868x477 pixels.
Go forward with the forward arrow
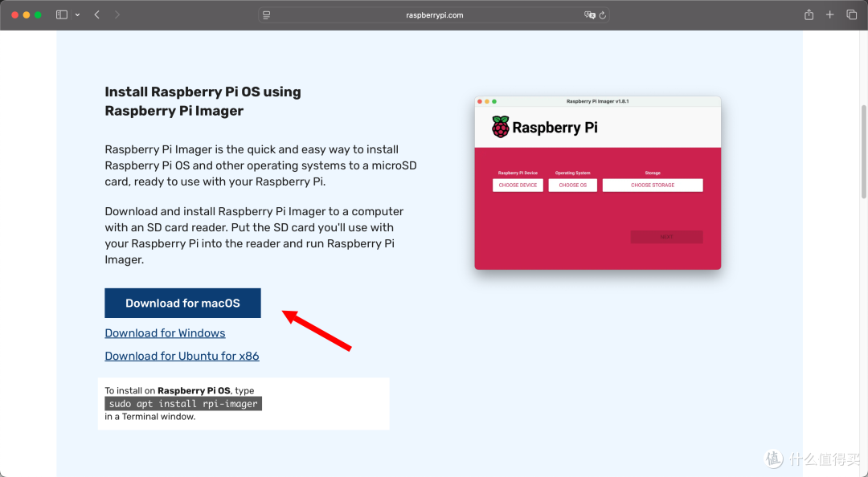tap(117, 15)
